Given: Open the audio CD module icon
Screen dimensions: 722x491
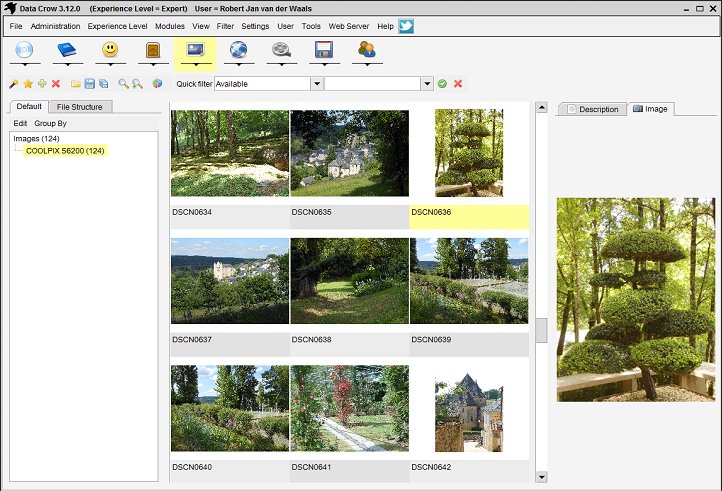Looking at the screenshot, I should [24, 49].
